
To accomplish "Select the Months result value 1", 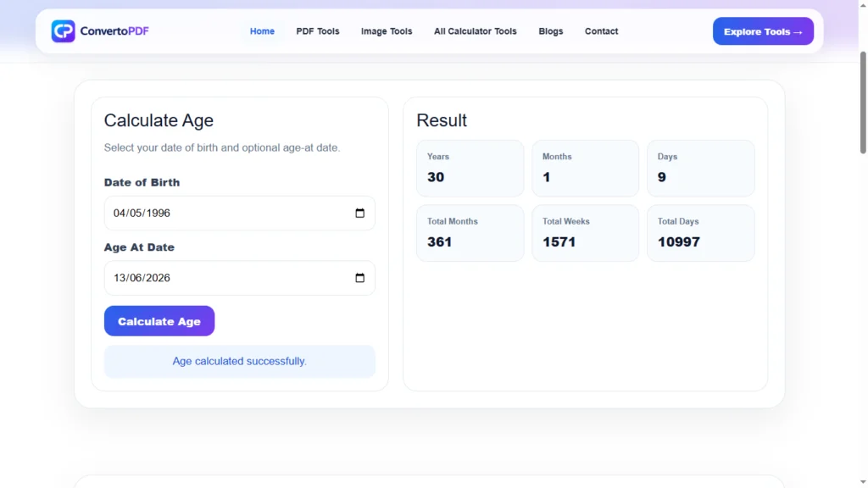I will point(547,177).
